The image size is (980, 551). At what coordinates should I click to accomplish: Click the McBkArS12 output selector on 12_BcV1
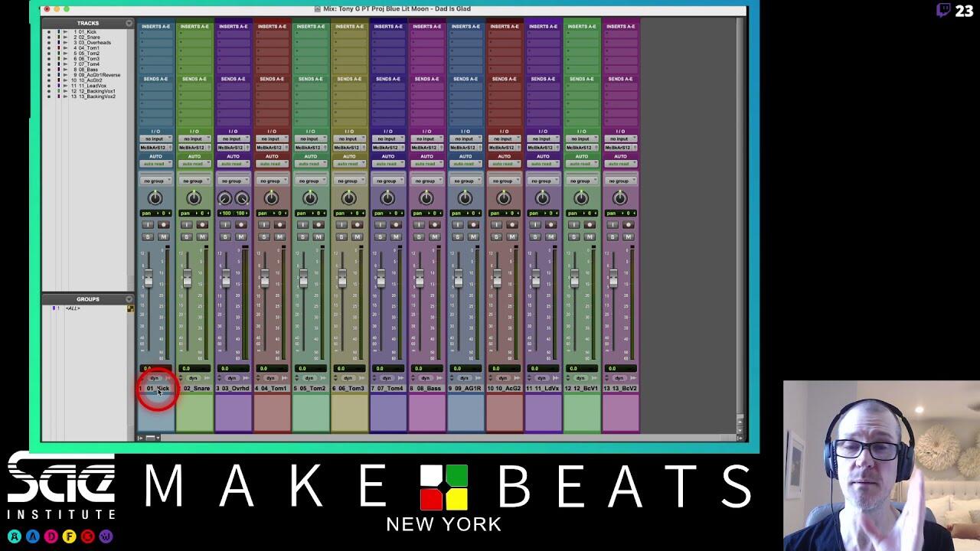click(581, 147)
